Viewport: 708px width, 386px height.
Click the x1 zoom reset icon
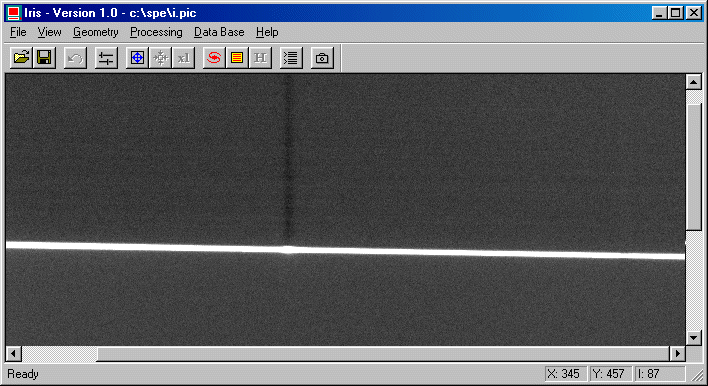point(183,58)
